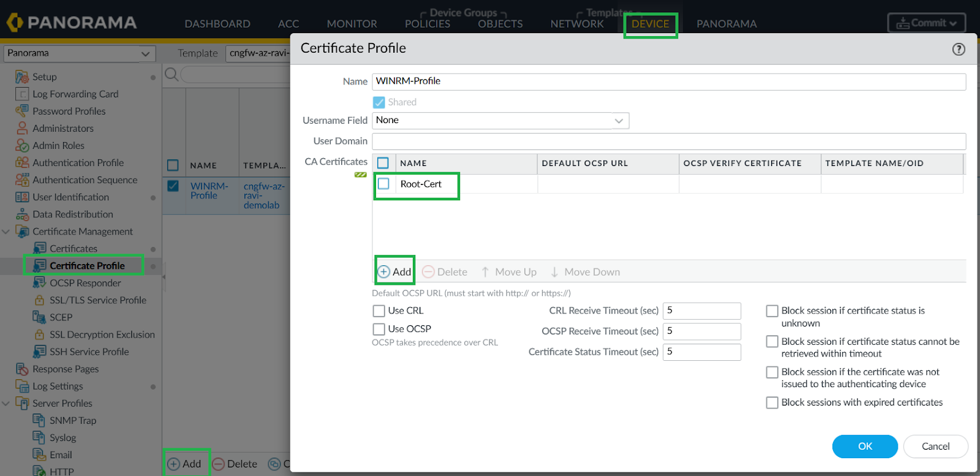Click the OCSP Responder icon

(x=39, y=283)
